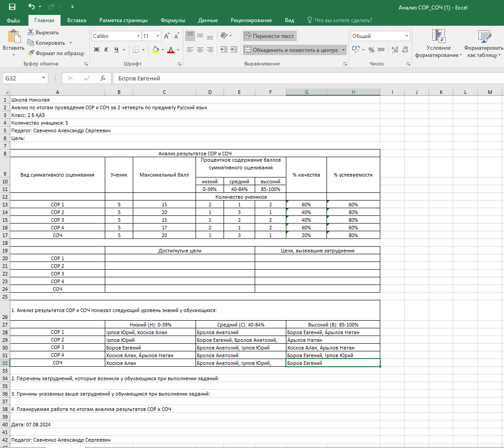The image size is (504, 448).
Task: Click the Cut scissors icon
Action: pyautogui.click(x=31, y=32)
